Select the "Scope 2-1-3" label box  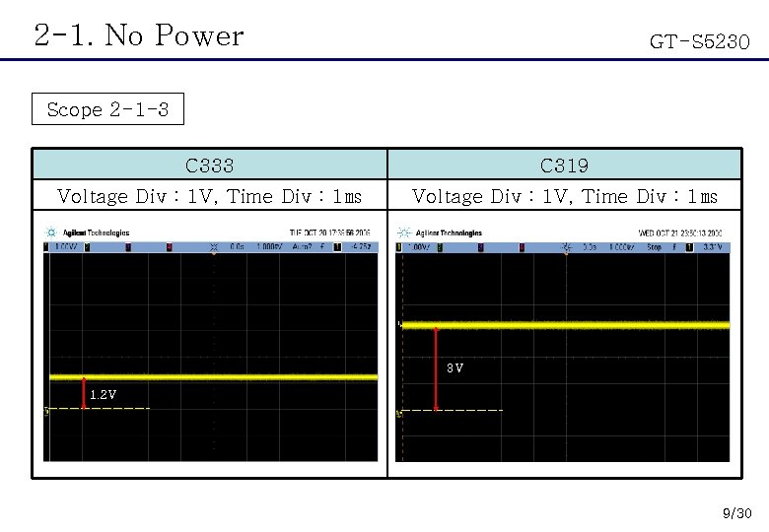point(107,108)
